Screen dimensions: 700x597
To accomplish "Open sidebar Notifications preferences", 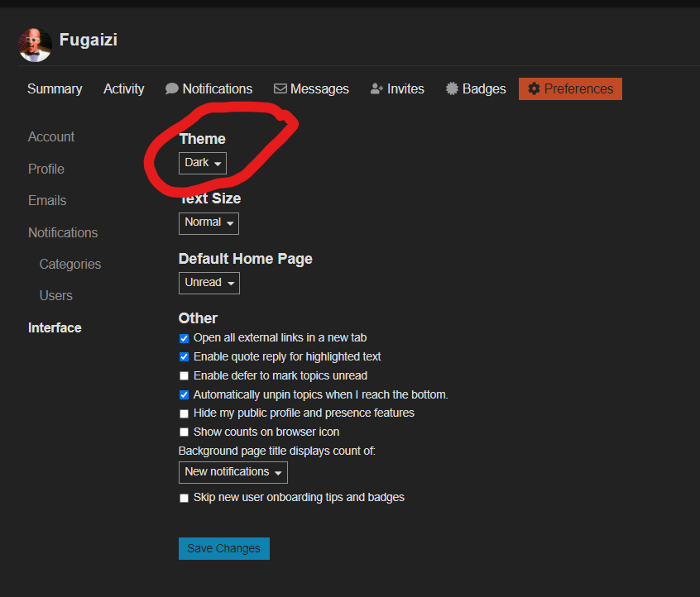I will [x=63, y=232].
